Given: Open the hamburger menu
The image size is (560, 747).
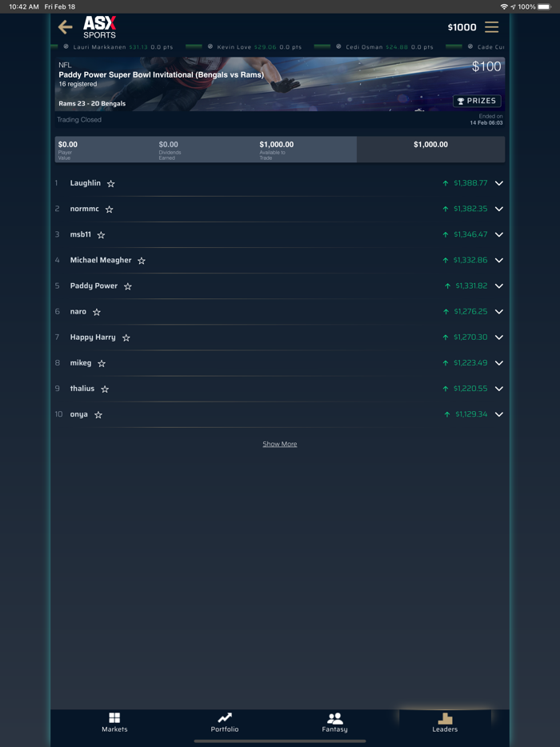Looking at the screenshot, I should click(x=491, y=27).
